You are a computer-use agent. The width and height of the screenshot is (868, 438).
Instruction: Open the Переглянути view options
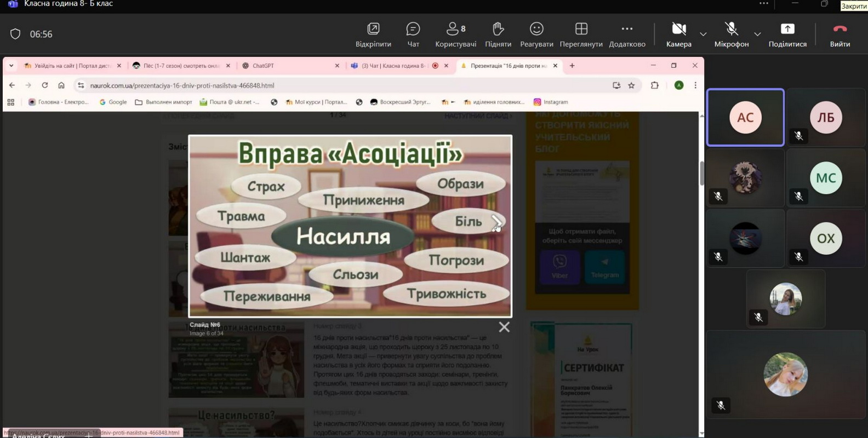(x=581, y=34)
